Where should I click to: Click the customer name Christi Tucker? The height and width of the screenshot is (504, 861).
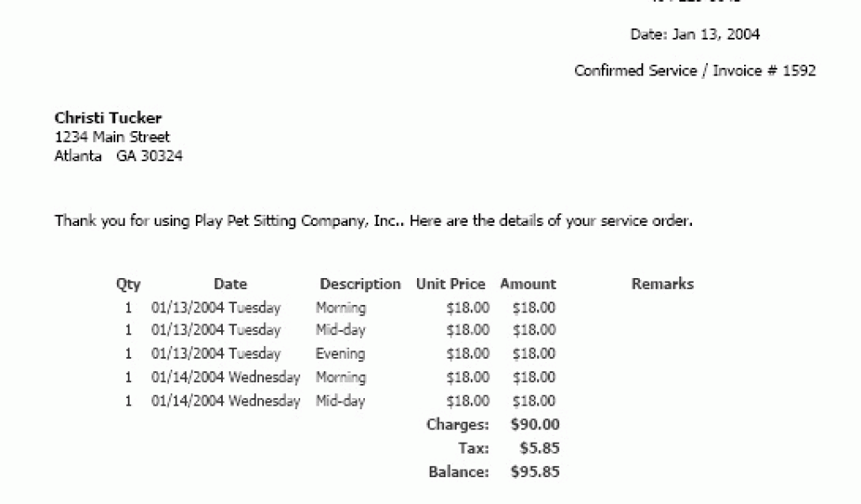pyautogui.click(x=108, y=118)
